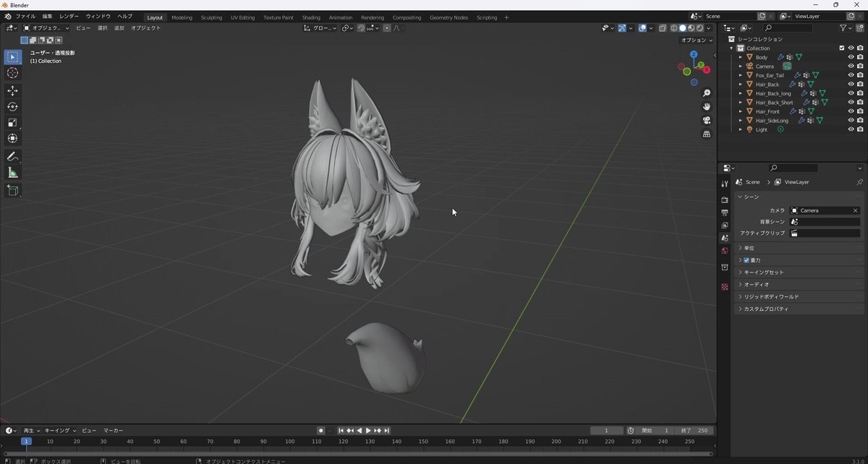Uncheck the Collection exclude checkbox
The image size is (868, 464).
[x=841, y=48]
